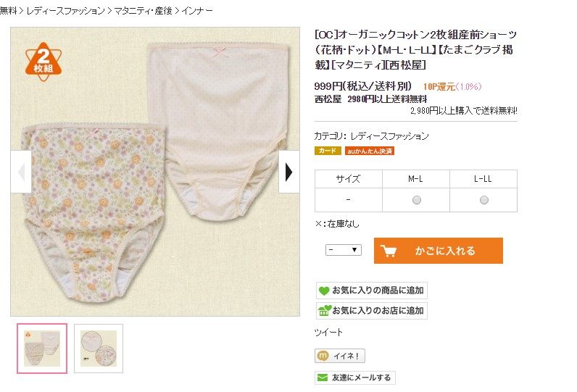Click the previous image arrow
The image size is (577, 392).
pyautogui.click(x=21, y=172)
